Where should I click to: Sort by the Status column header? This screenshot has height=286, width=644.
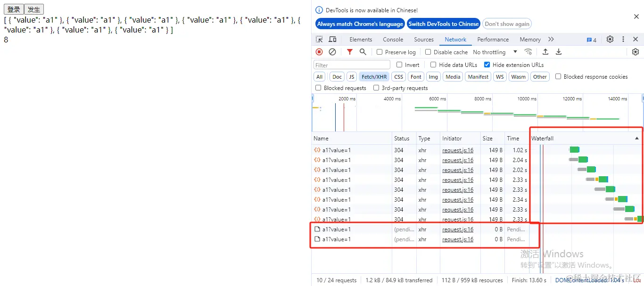[404, 139]
